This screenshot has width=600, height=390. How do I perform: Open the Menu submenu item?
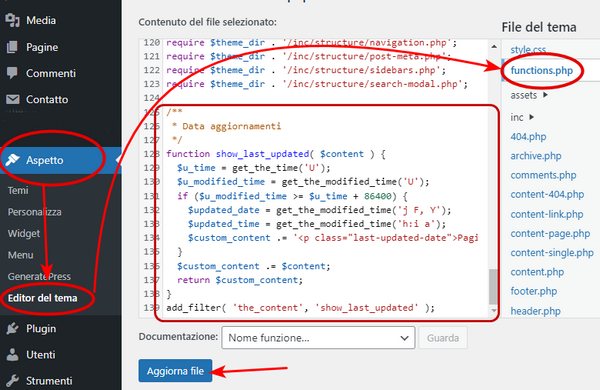pos(21,255)
